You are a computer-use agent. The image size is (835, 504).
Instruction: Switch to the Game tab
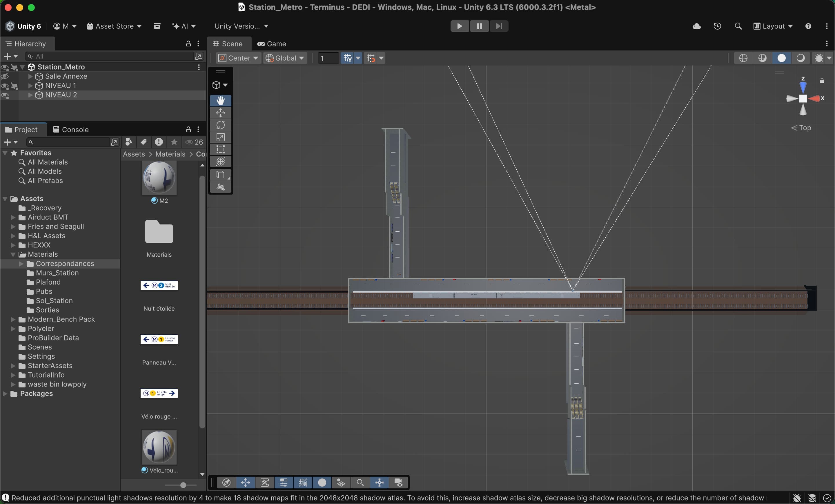(x=271, y=44)
